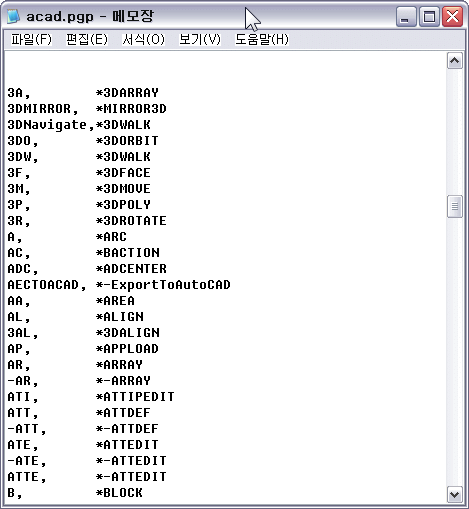This screenshot has height=509, width=469.
Task: Open the 파일(F) menu
Action: pyautogui.click(x=31, y=39)
